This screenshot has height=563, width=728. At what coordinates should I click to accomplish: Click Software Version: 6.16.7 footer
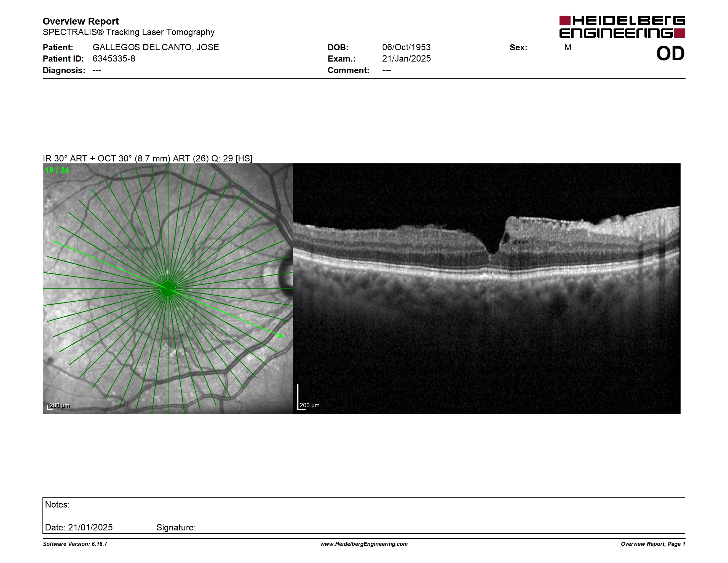point(75,544)
